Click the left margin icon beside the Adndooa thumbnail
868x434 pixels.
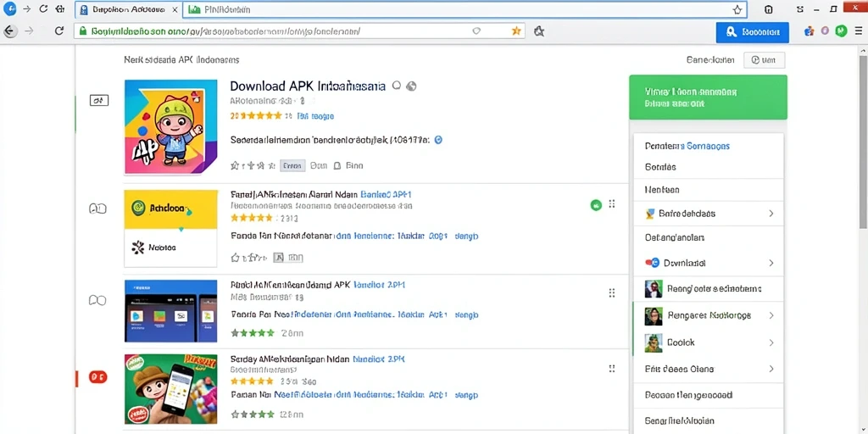coord(97,209)
